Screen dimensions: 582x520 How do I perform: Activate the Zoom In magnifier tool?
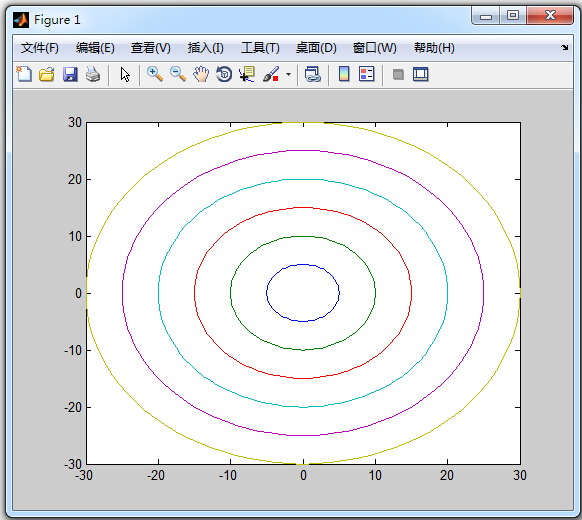click(x=155, y=74)
